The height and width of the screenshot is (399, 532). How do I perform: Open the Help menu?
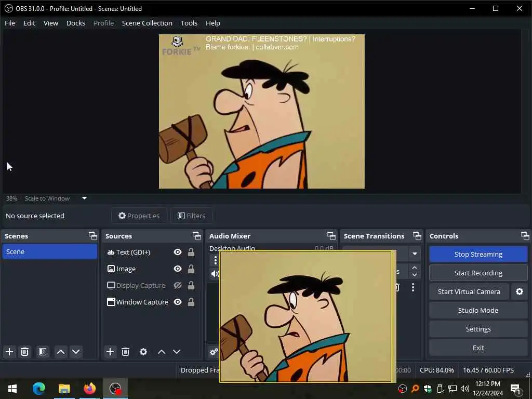[212, 23]
